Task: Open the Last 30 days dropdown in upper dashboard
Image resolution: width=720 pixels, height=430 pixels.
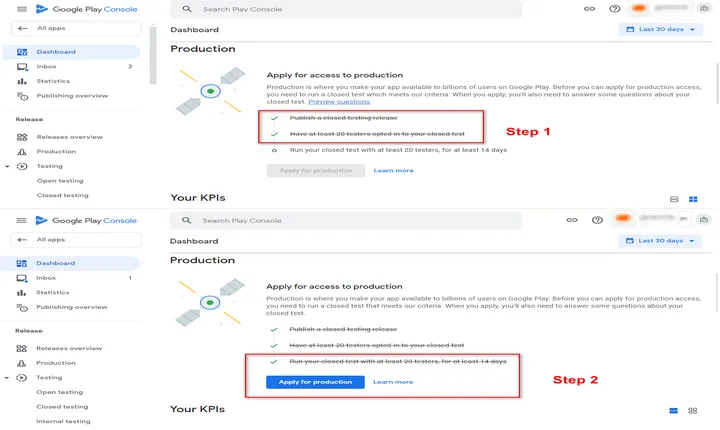Action: coord(661,29)
